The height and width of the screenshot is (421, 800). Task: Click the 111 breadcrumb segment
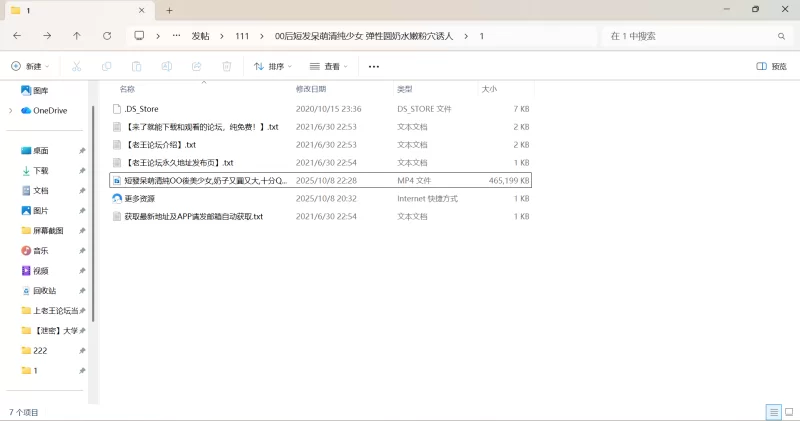pyautogui.click(x=242, y=36)
